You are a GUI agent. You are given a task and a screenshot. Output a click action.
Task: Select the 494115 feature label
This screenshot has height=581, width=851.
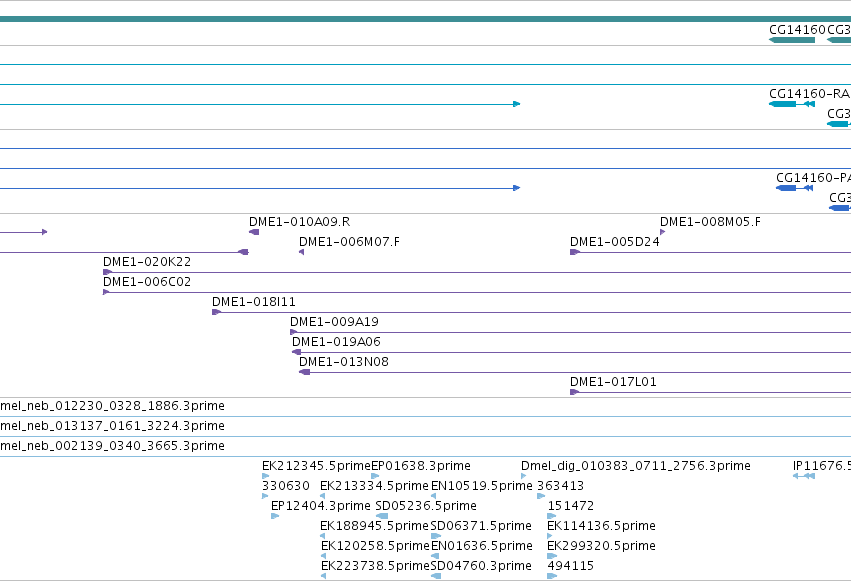point(570,567)
